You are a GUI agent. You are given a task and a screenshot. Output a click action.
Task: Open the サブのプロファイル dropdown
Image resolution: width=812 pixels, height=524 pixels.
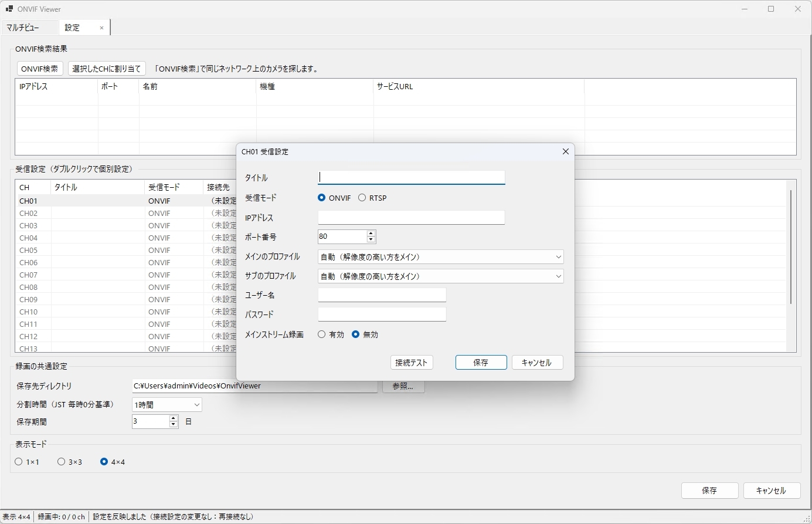pyautogui.click(x=441, y=276)
